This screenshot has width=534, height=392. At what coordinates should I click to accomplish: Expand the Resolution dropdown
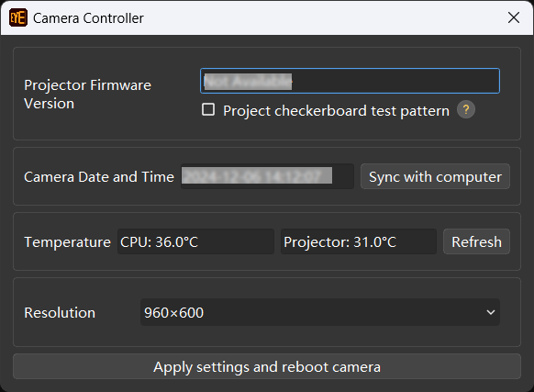pyautogui.click(x=320, y=312)
